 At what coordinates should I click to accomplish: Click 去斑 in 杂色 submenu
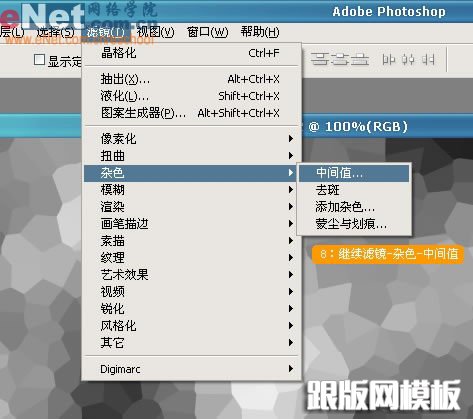tap(354, 190)
